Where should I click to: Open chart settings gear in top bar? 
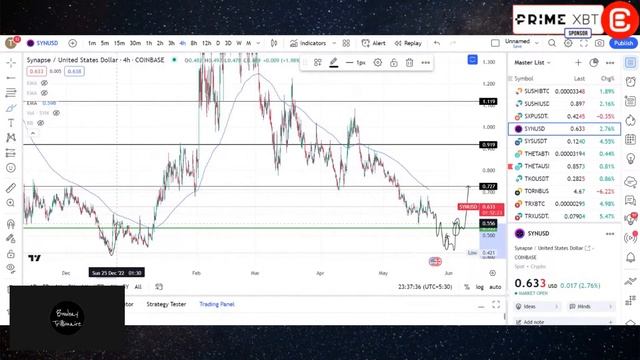click(x=568, y=43)
